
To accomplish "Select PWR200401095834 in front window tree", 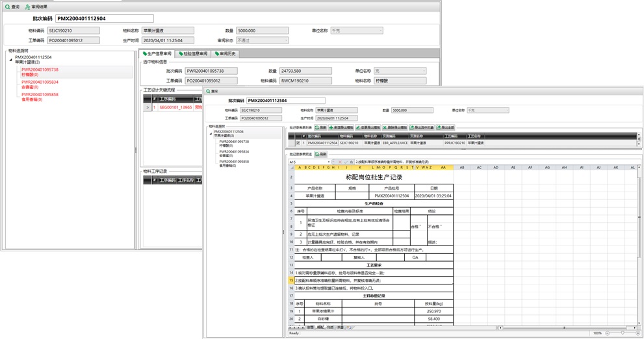I will coord(234,153).
